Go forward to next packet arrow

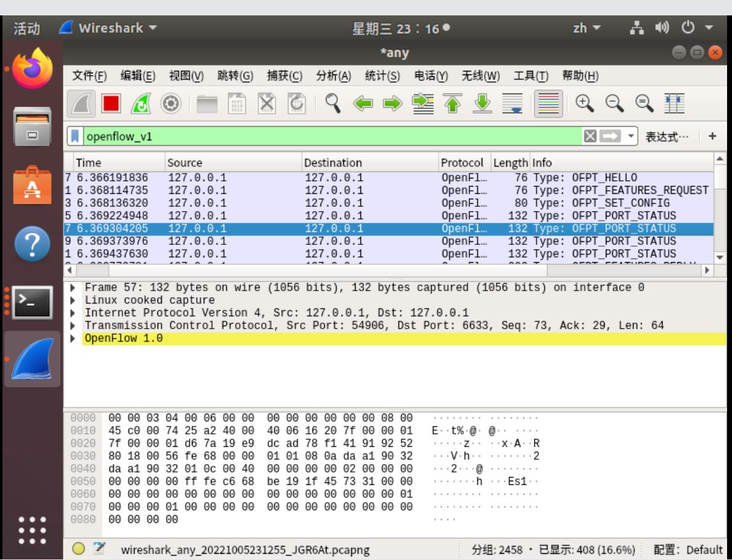point(392,103)
